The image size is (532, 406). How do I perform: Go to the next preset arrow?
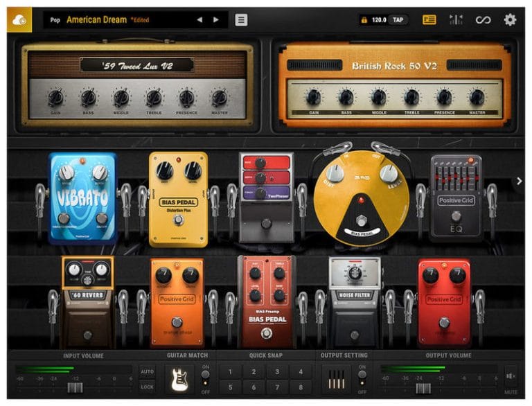click(x=216, y=20)
